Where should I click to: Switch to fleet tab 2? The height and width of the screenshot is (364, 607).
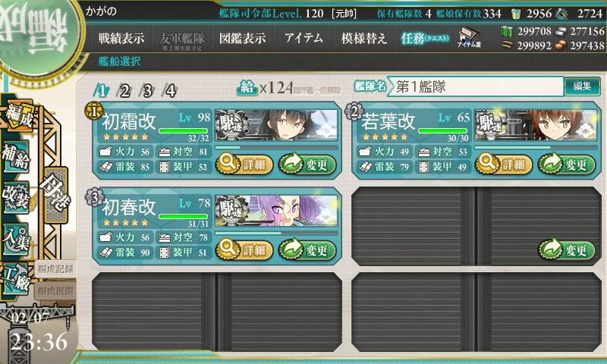[x=124, y=91]
